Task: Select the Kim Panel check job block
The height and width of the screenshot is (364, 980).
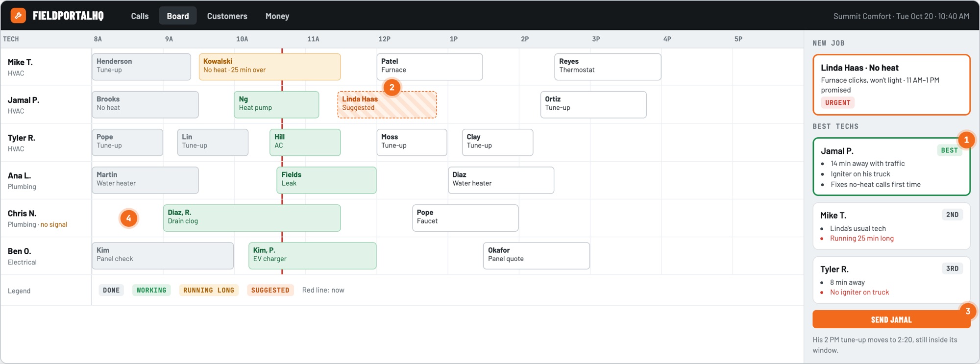Action: (x=163, y=255)
